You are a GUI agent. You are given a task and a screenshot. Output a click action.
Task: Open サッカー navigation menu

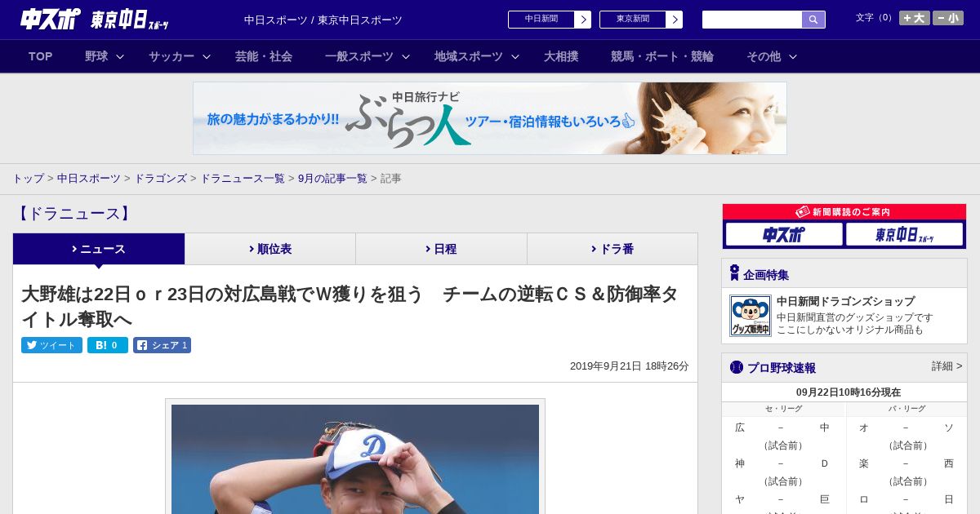(x=171, y=56)
